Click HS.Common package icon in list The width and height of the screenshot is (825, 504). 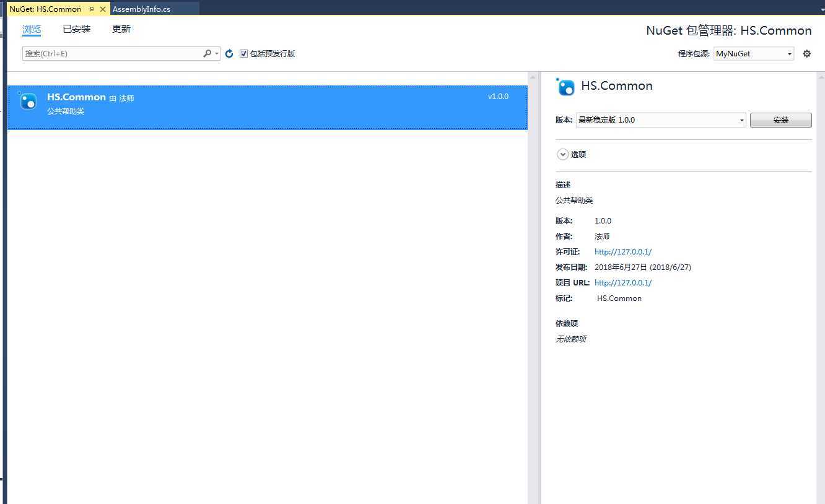pos(28,101)
